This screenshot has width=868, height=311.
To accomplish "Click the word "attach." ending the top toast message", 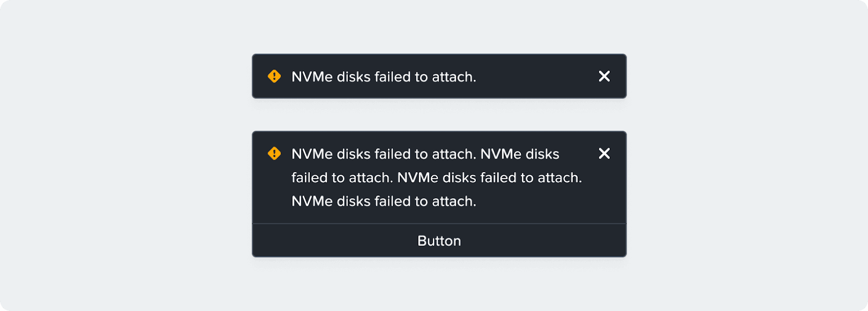I will [x=454, y=77].
